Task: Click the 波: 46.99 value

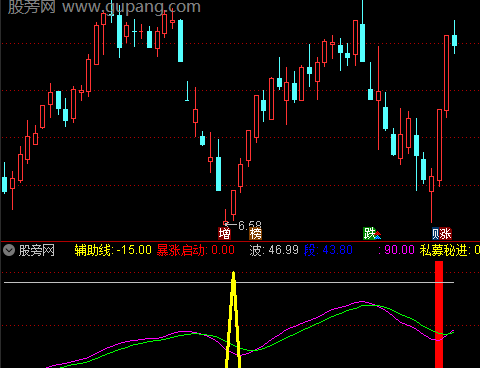Action: click(274, 250)
